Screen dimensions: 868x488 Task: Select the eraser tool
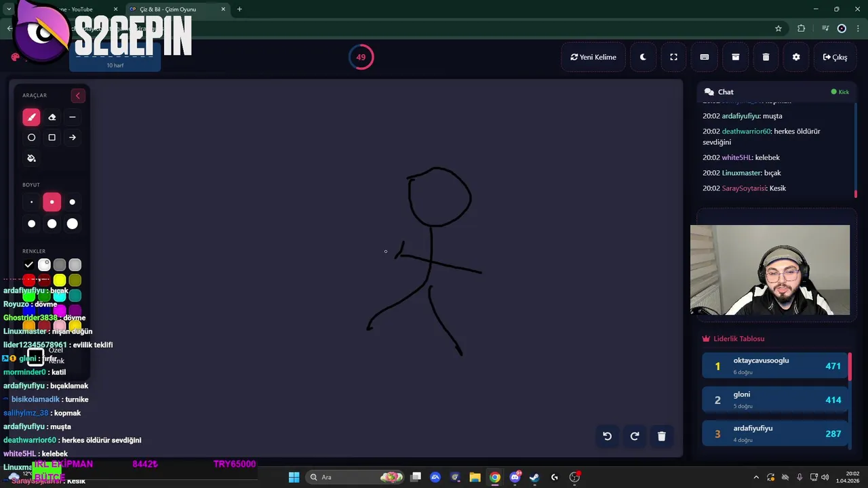click(x=52, y=117)
